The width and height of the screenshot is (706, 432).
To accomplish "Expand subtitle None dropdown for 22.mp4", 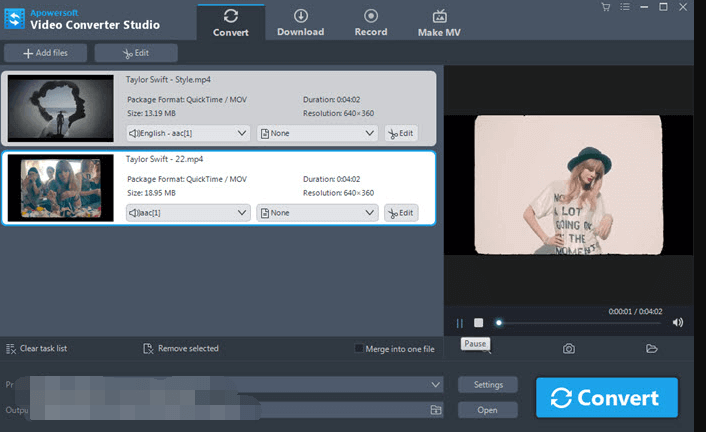I will click(x=317, y=213).
